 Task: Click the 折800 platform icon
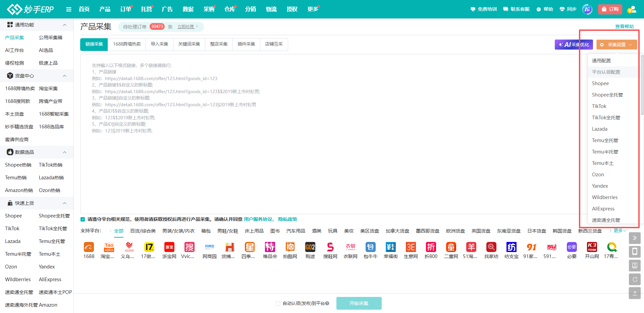[x=431, y=247]
